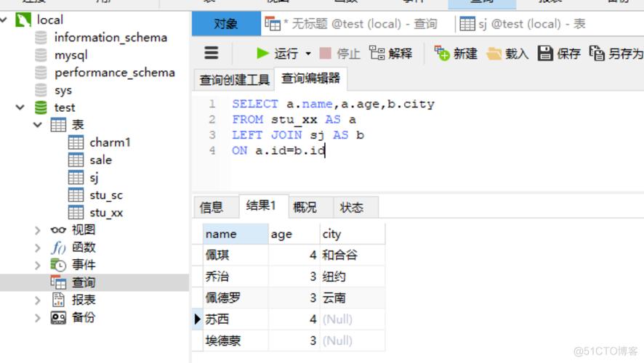Click the Save (保存) disk button
The height and width of the screenshot is (363, 644).
(x=559, y=53)
